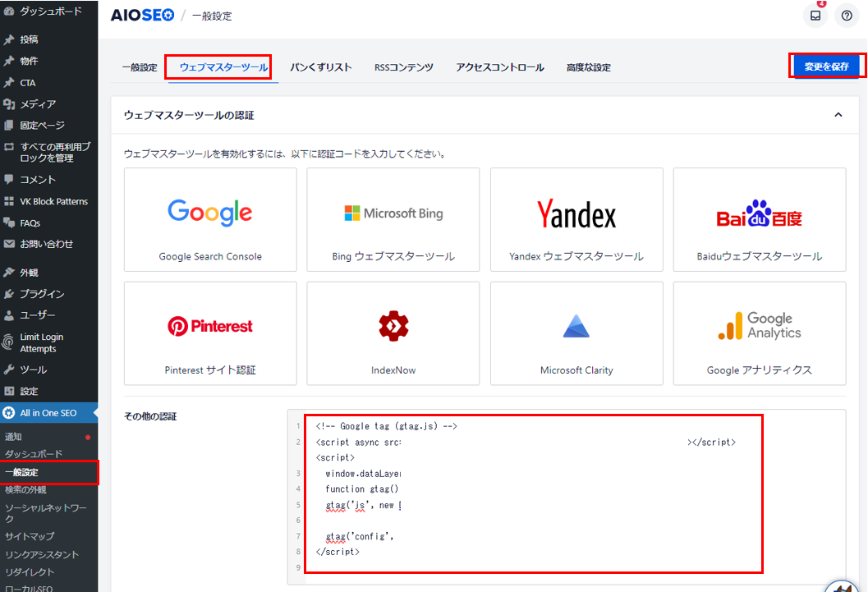Click the Limit Login Attempts fingerprint icon
The image size is (868, 592).
coord(8,342)
